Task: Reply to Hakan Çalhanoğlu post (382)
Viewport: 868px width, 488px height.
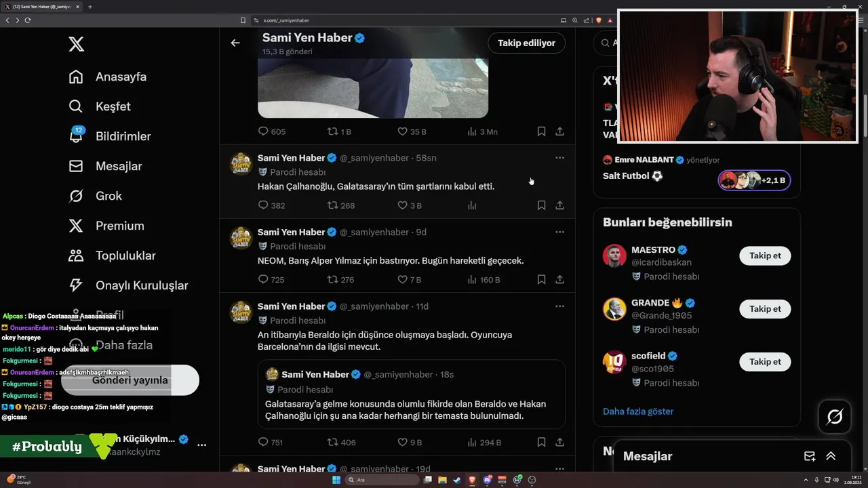Action: [271, 205]
